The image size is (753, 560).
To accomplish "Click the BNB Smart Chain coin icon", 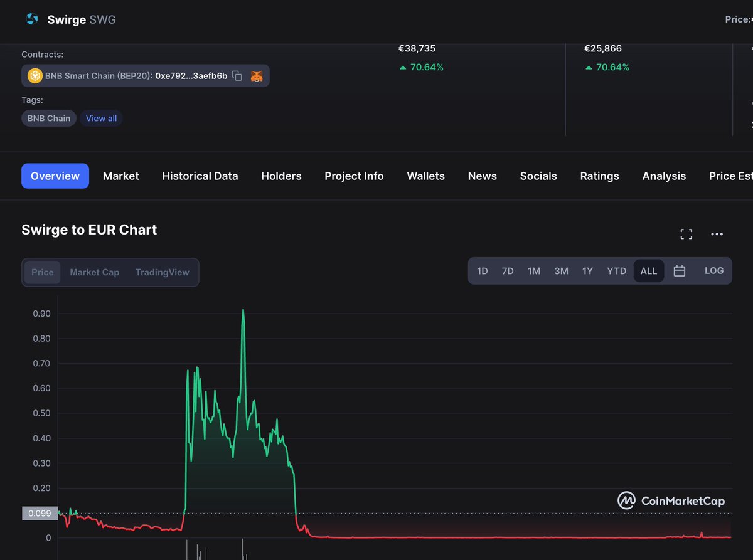I will click(x=35, y=76).
